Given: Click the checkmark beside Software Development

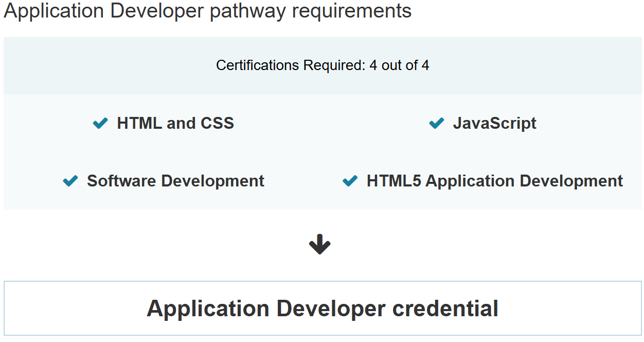Looking at the screenshot, I should 70,181.
